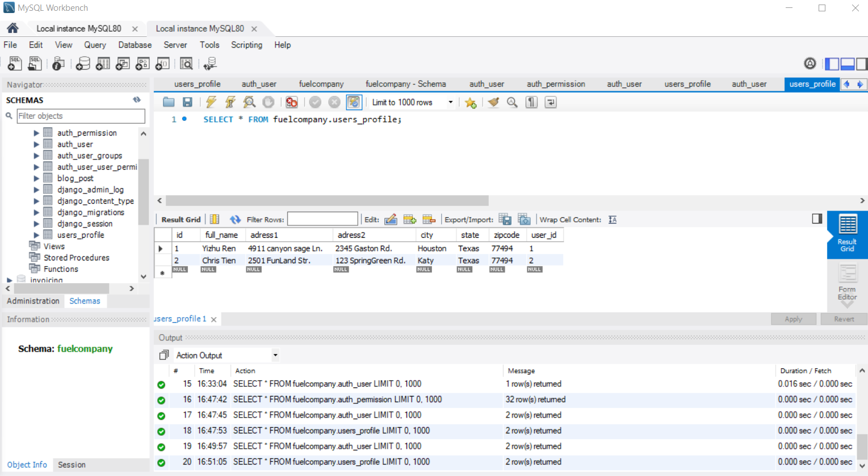Click the Apply button
The height and width of the screenshot is (476, 868).
[x=793, y=319]
